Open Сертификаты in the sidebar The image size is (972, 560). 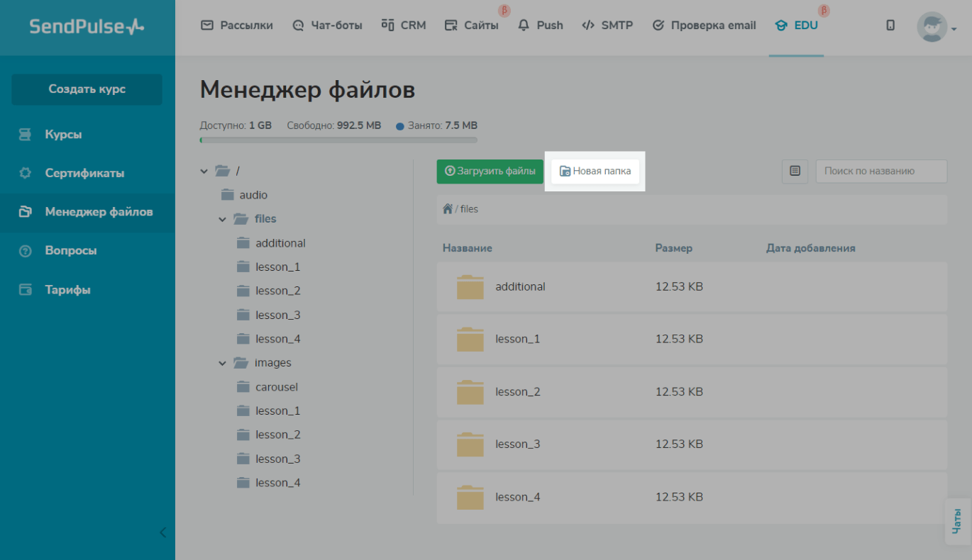(x=84, y=173)
